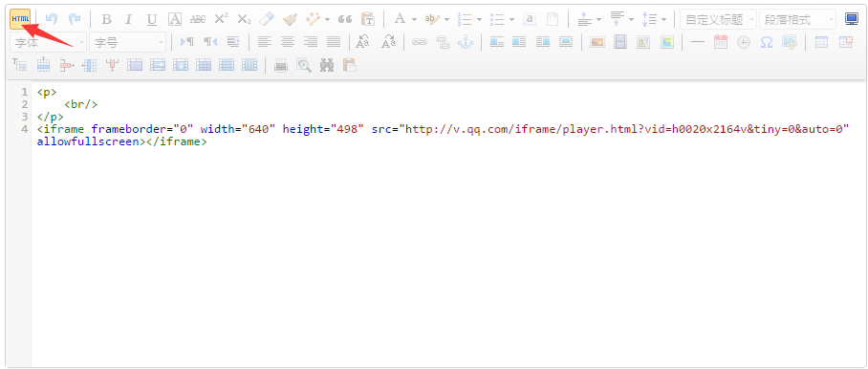Toggle the HTML source mode button
The width and height of the screenshot is (868, 369).
[x=20, y=19]
